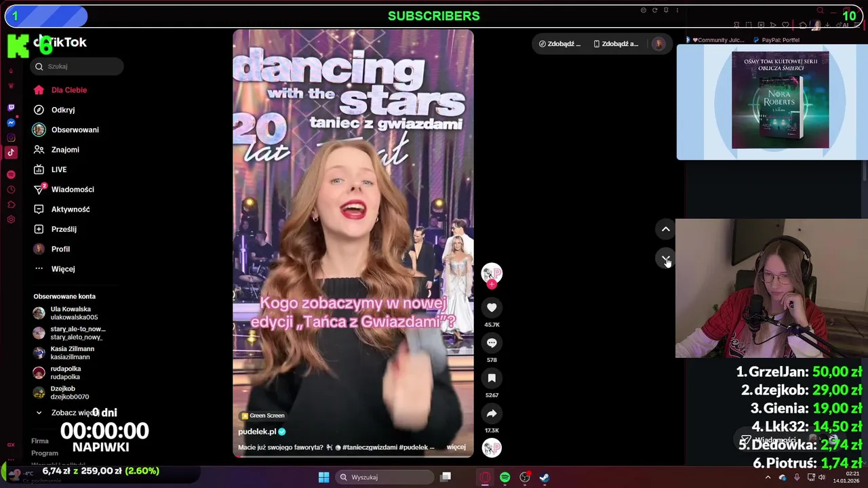This screenshot has height=488, width=868.
Task: Open History clock in the browser sidebar
Action: point(11,190)
